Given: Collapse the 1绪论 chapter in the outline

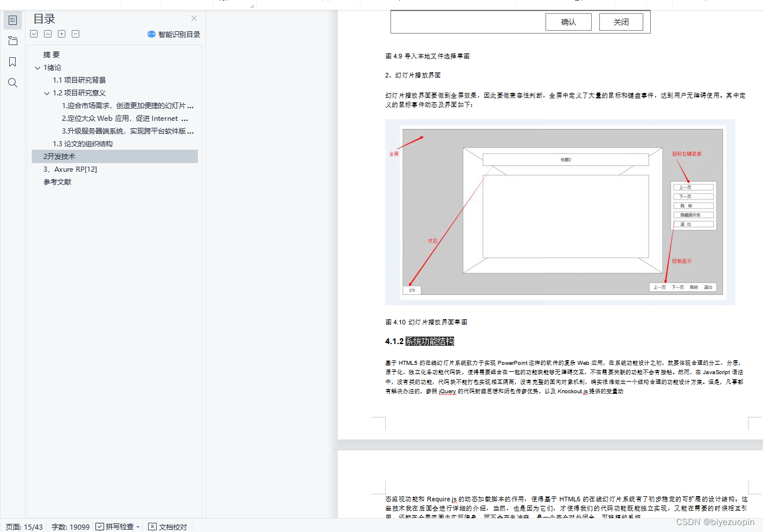Looking at the screenshot, I should tap(36, 68).
